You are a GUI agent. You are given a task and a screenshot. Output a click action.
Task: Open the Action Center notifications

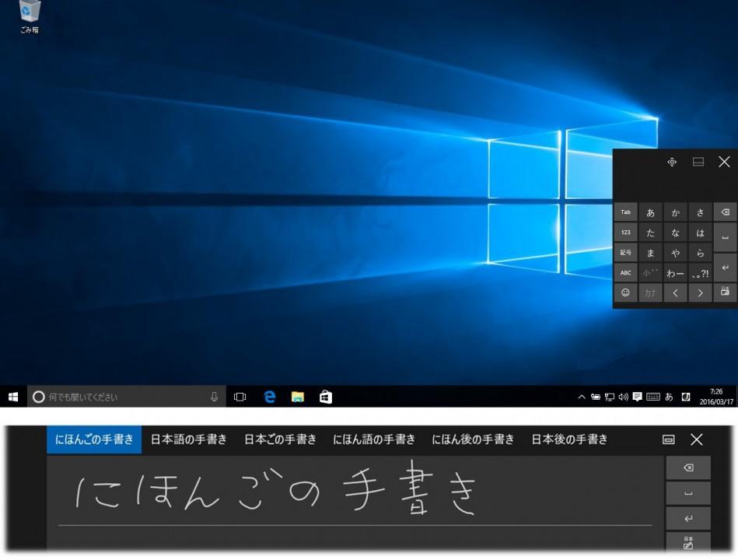click(x=637, y=397)
